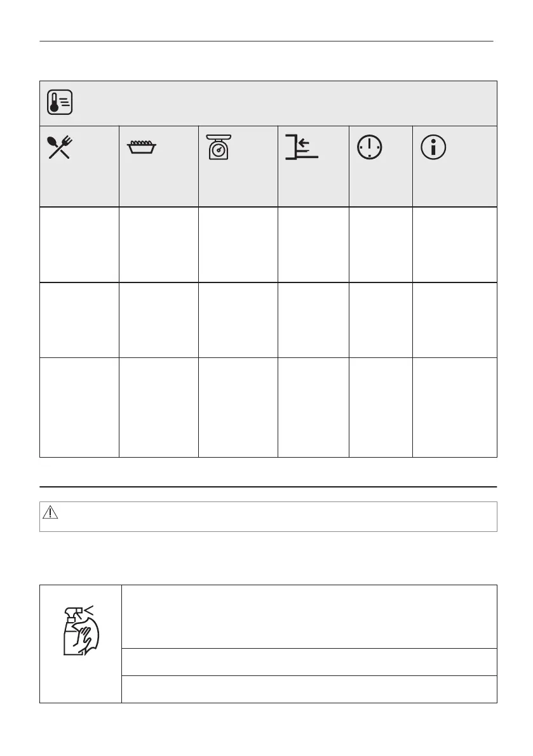Select the baking dish icon
533x756 pixels.
tap(141, 147)
